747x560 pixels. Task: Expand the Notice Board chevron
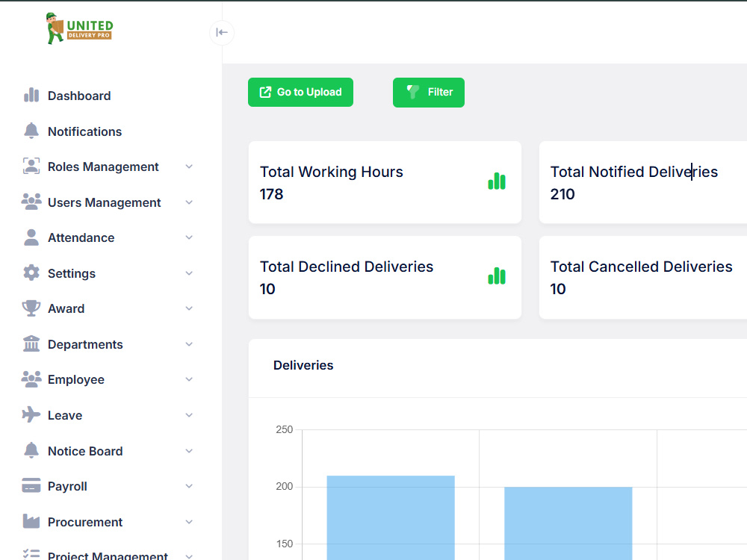click(189, 451)
